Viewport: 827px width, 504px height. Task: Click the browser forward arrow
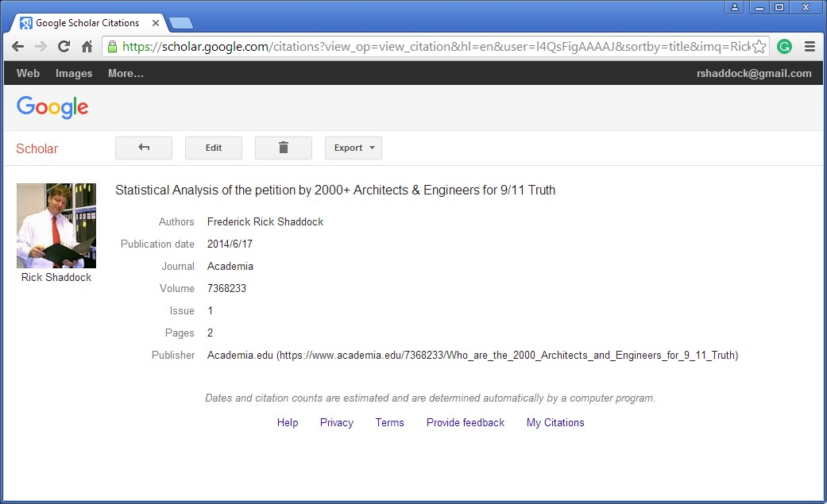41,46
